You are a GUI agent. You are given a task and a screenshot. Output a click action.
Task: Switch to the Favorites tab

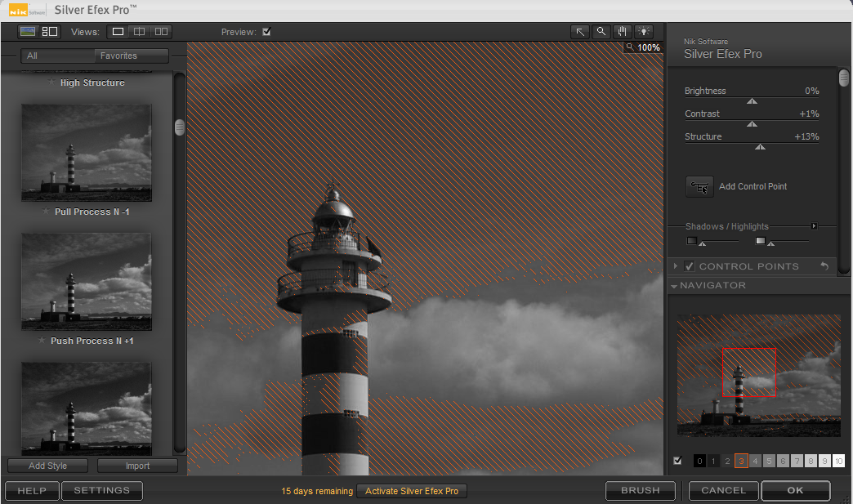118,56
